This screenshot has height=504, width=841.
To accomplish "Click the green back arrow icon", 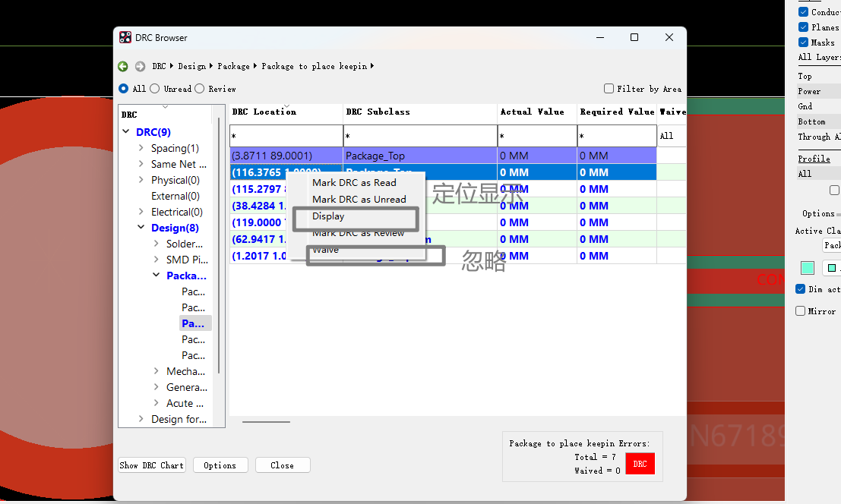I will (123, 66).
